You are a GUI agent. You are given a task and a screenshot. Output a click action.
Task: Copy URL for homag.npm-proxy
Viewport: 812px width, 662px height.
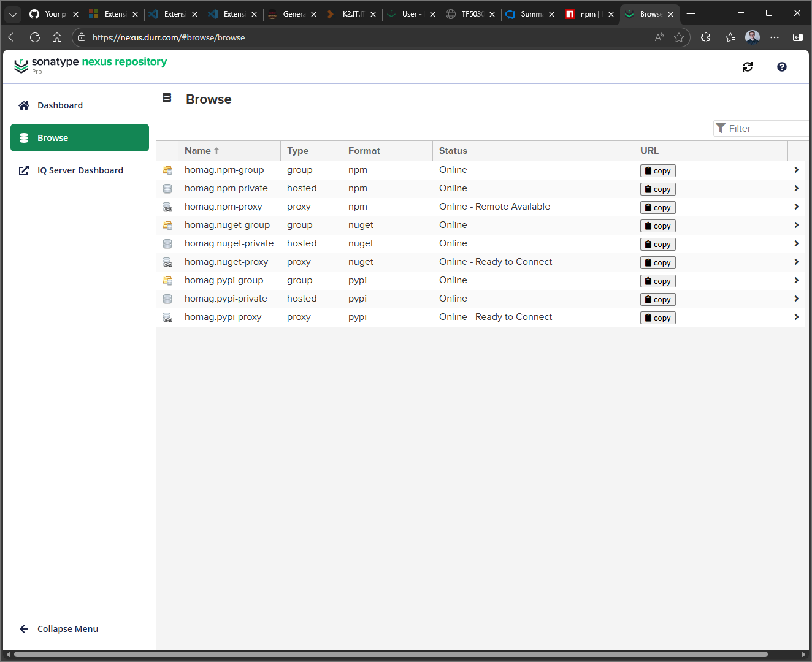657,208
